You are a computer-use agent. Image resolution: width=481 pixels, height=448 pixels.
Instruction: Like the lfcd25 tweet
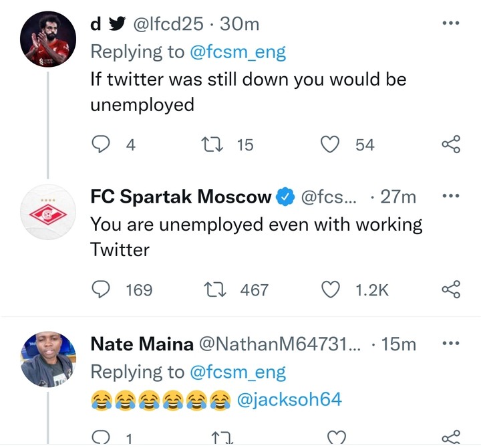[x=332, y=144]
